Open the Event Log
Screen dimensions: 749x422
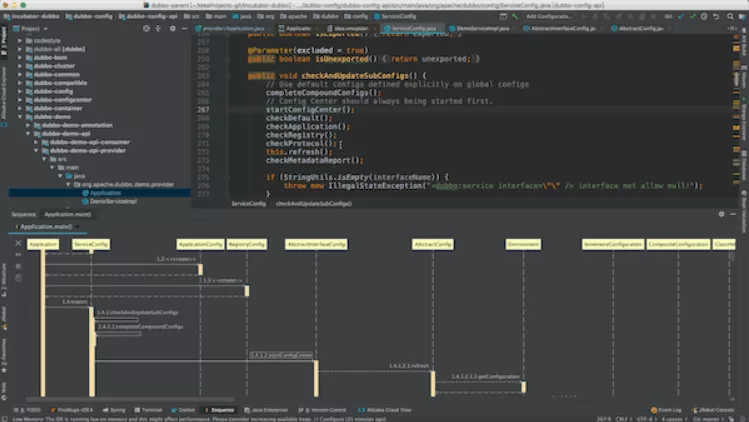point(666,410)
